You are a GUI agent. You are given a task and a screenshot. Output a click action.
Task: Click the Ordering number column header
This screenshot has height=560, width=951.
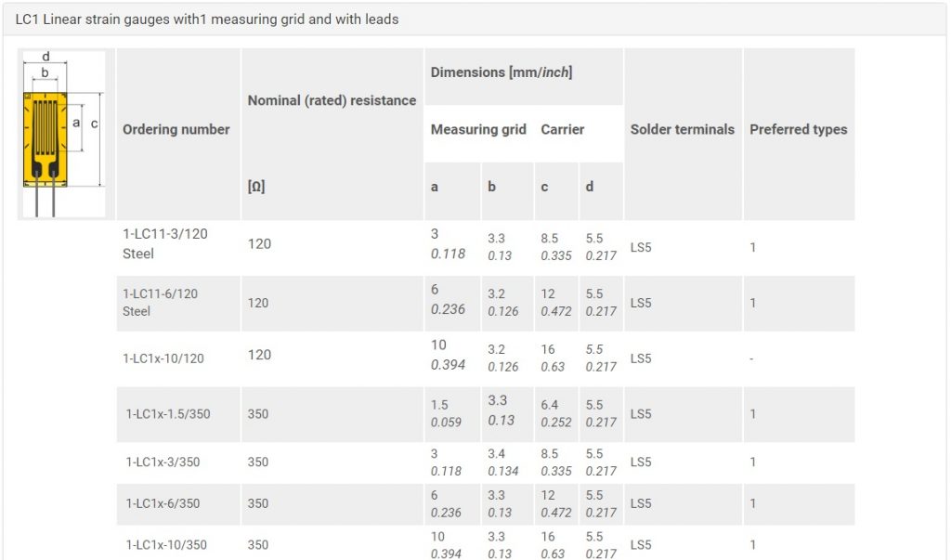(x=176, y=129)
